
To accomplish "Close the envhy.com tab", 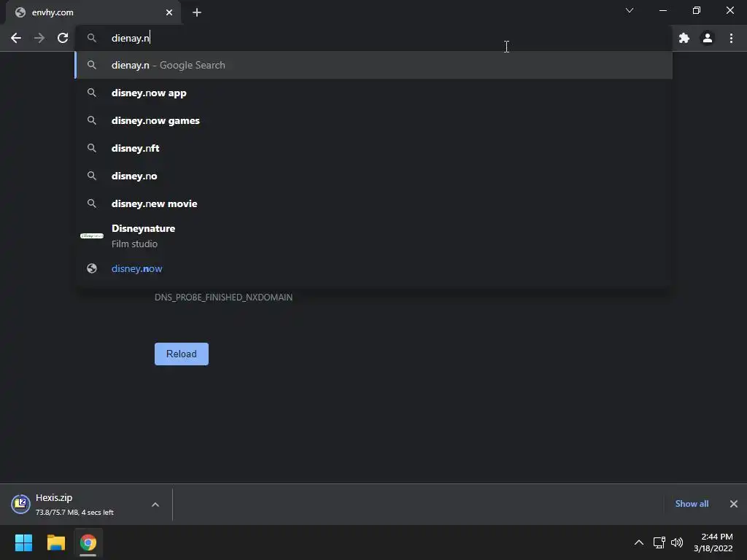I will [169, 12].
